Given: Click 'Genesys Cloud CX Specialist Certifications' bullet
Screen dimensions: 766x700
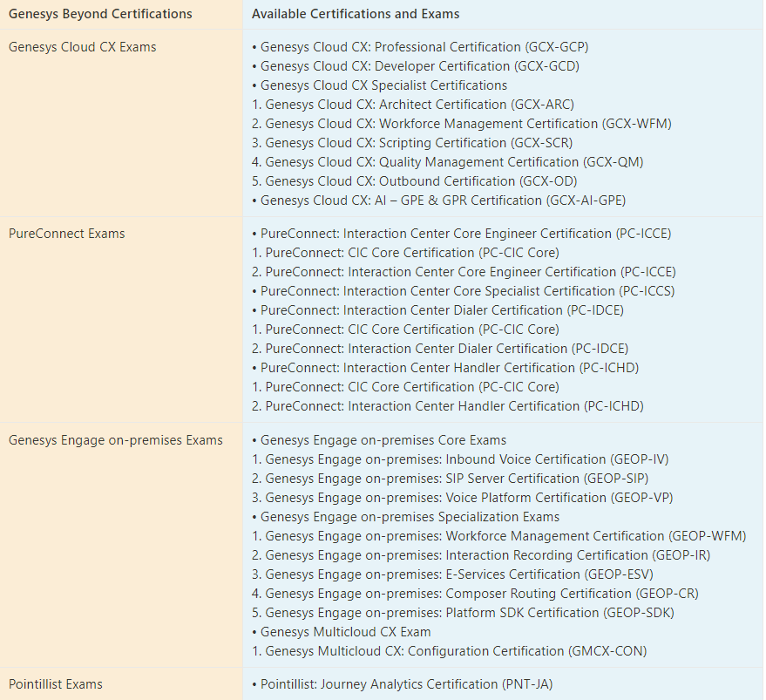Looking at the screenshot, I should [380, 85].
